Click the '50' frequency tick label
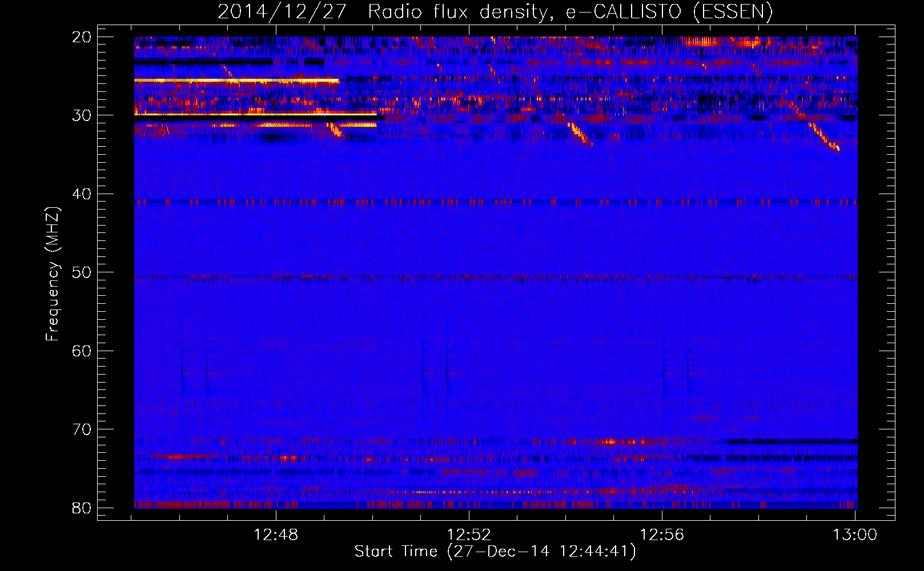This screenshot has height=571, width=924. (x=82, y=272)
